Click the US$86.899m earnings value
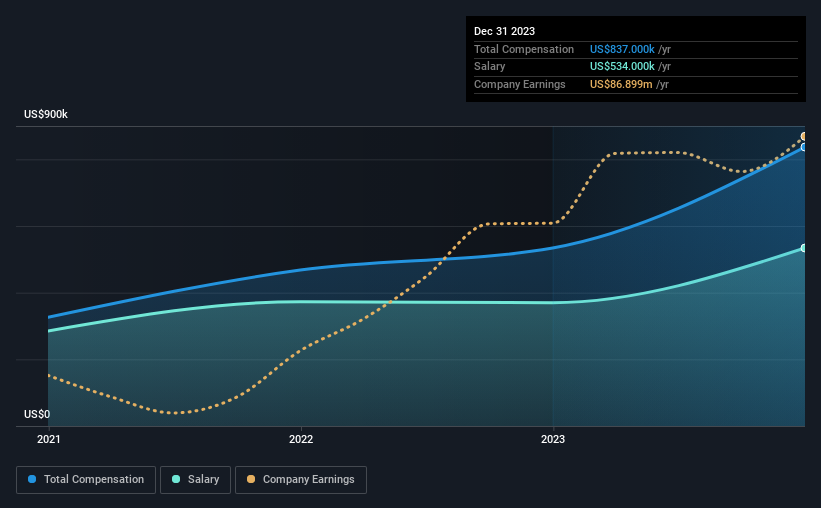 click(x=621, y=84)
